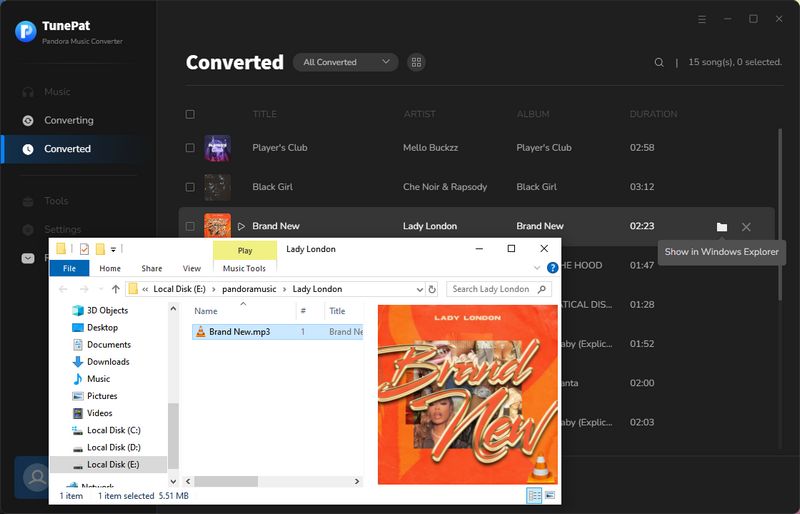
Task: Click the user profile avatar icon
Action: click(37, 477)
